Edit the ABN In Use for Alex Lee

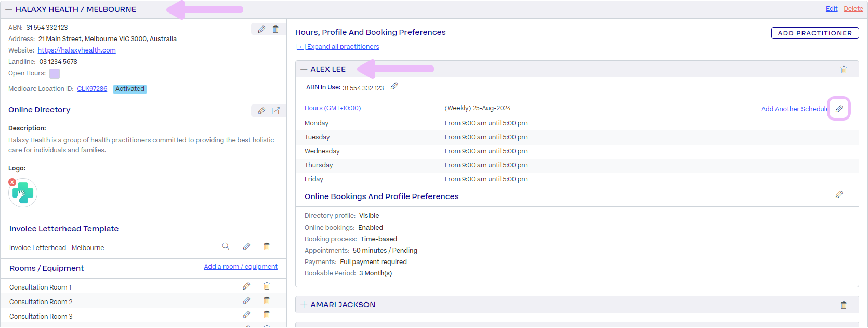[x=394, y=86]
